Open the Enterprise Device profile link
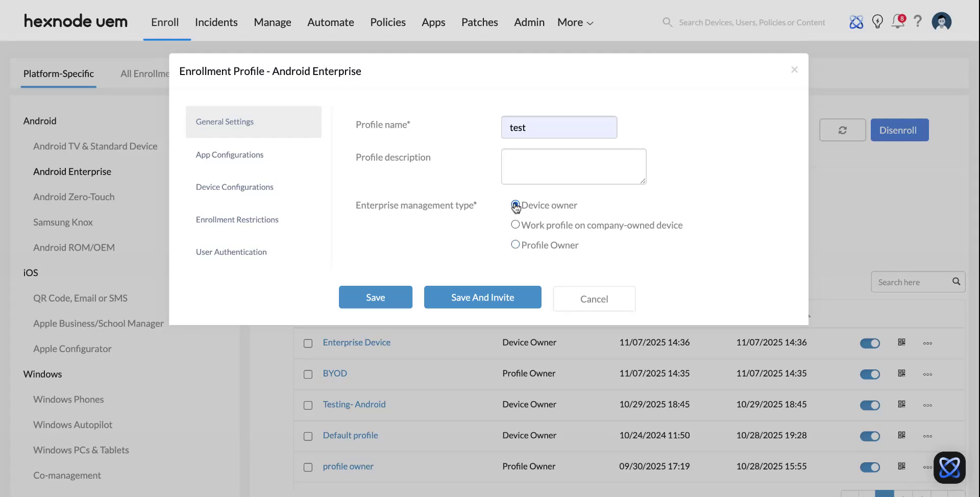 [x=356, y=342]
